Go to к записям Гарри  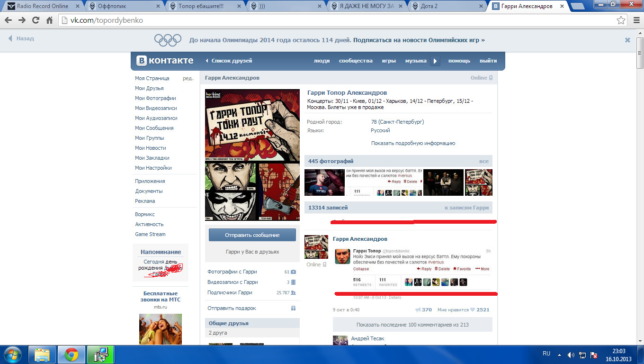466,208
